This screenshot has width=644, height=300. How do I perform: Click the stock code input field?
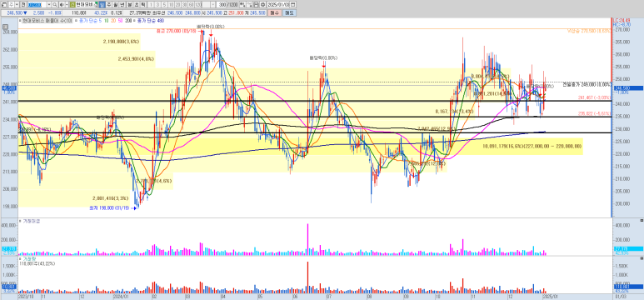pyautogui.click(x=37, y=4)
